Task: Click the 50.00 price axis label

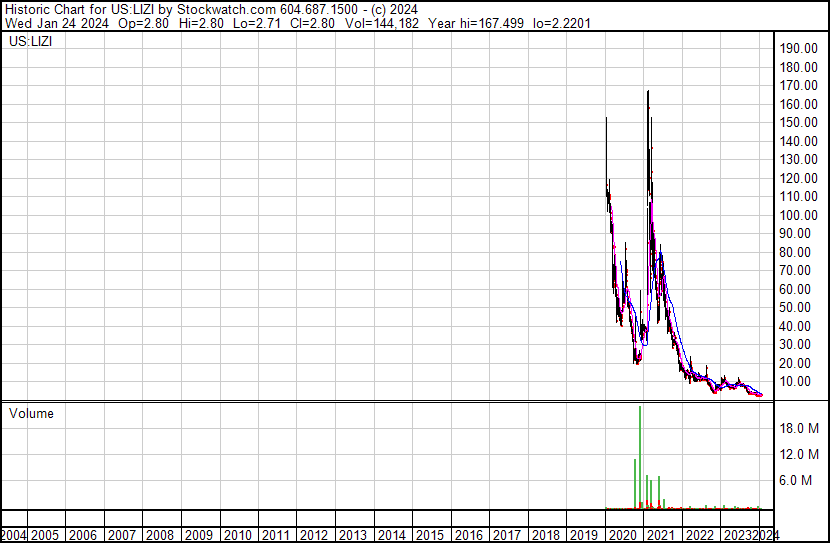Action: coord(801,308)
